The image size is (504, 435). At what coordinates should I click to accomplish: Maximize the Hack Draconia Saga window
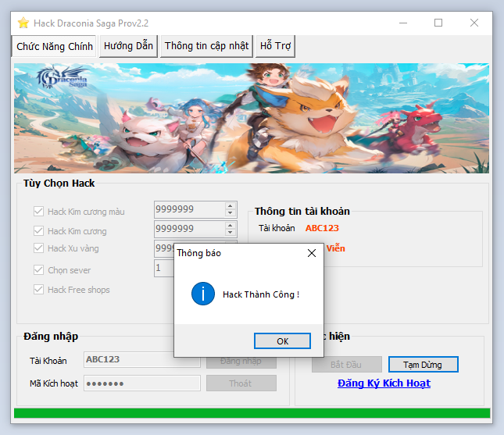(x=438, y=23)
